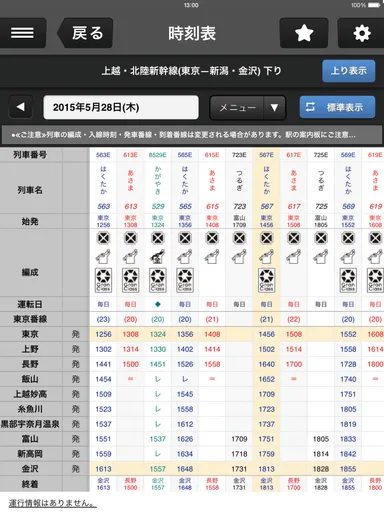Tap the 戻る back button
The height and width of the screenshot is (512, 384).
[x=86, y=33]
